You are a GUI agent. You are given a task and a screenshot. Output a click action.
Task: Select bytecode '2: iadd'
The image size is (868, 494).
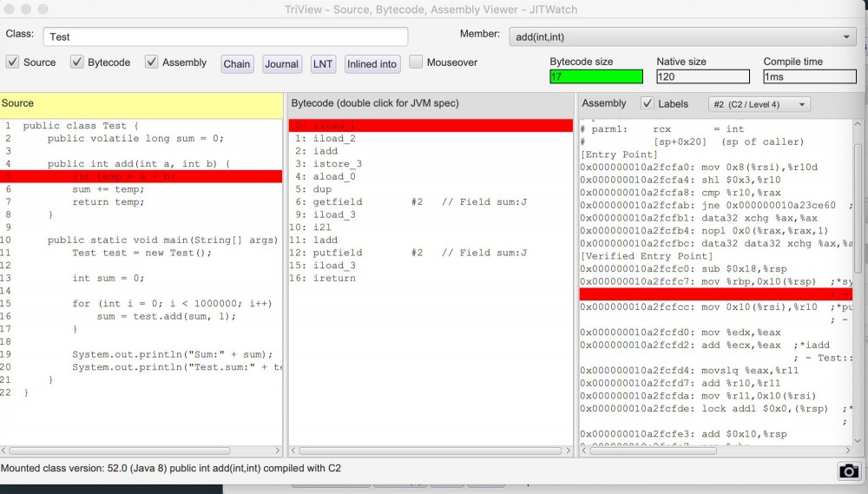click(x=316, y=151)
